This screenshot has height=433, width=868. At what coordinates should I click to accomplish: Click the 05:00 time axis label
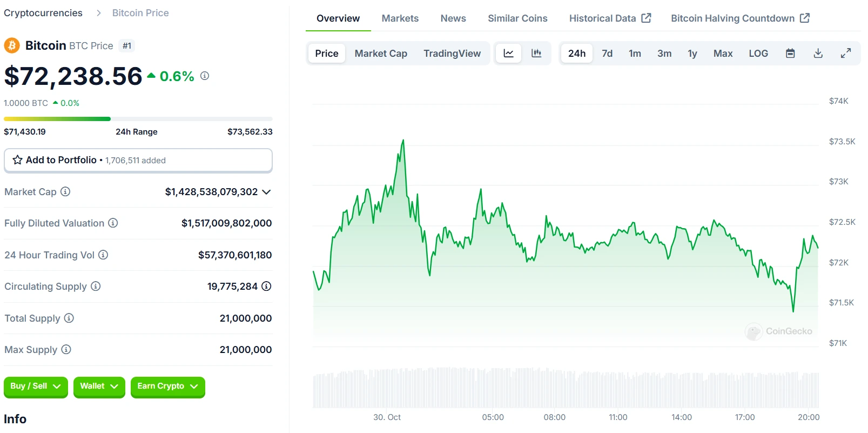(493, 417)
